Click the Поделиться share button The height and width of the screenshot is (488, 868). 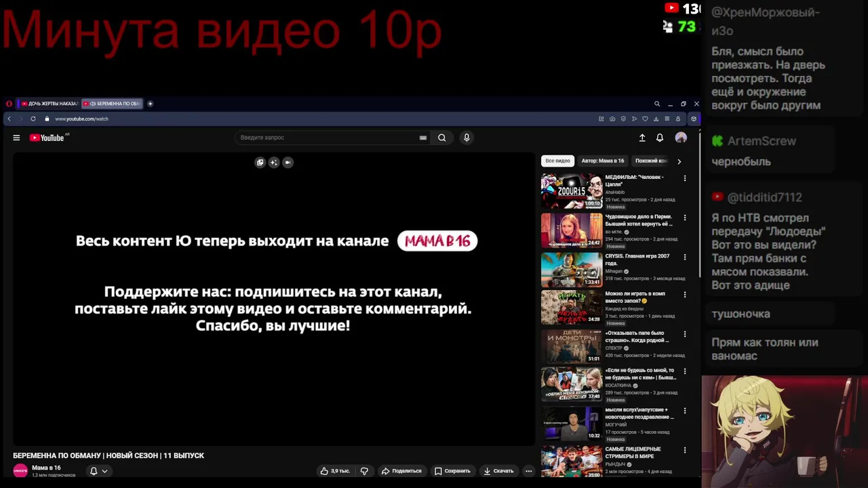401,471
